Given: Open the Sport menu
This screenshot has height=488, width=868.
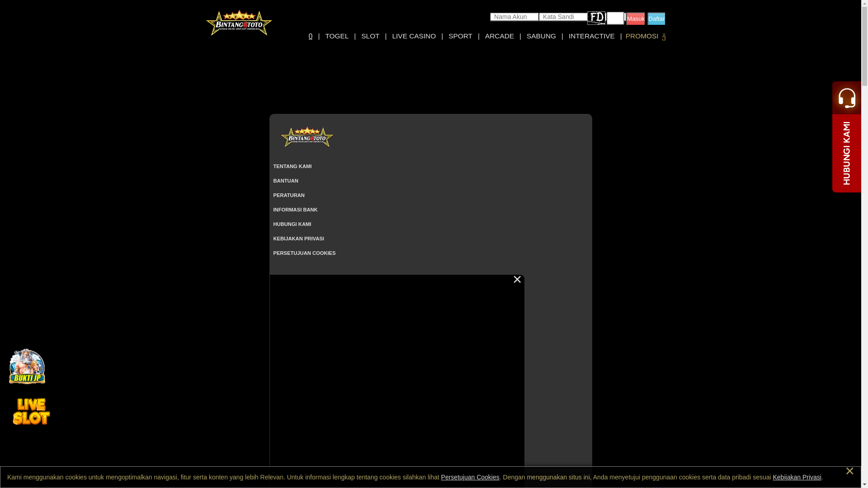Looking at the screenshot, I should point(460,36).
